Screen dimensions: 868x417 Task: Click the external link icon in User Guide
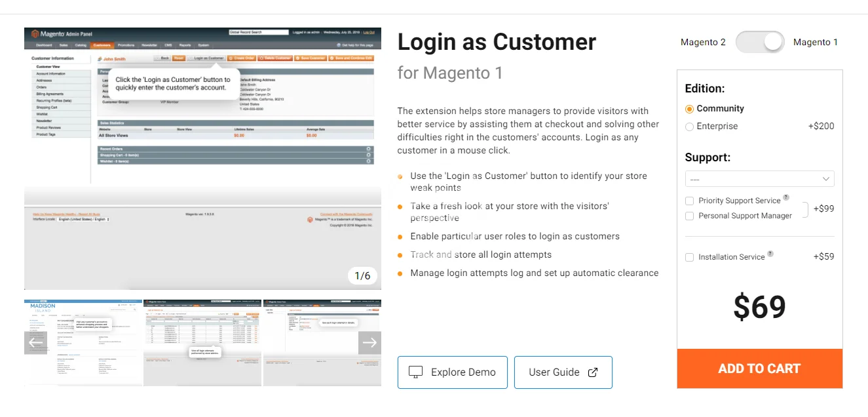(x=593, y=372)
